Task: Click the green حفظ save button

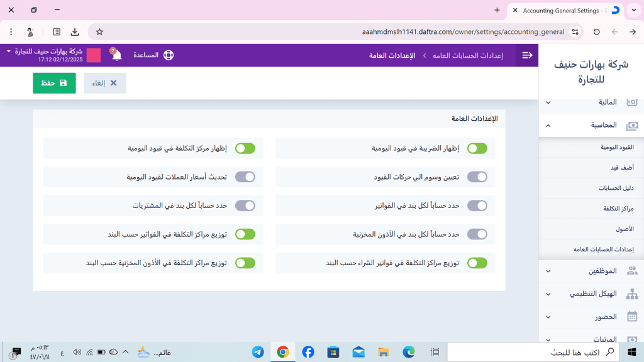Action: tap(54, 83)
